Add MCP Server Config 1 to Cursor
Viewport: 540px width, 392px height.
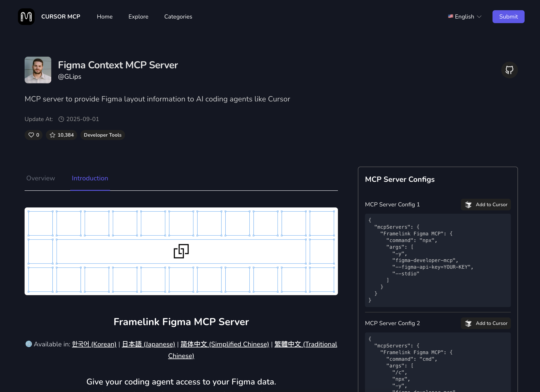(x=486, y=205)
